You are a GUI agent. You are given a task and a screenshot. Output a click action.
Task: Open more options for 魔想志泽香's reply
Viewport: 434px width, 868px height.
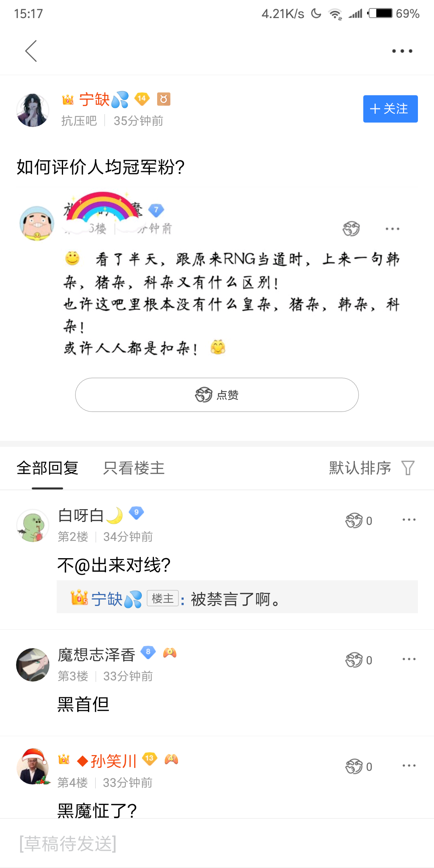[409, 659]
